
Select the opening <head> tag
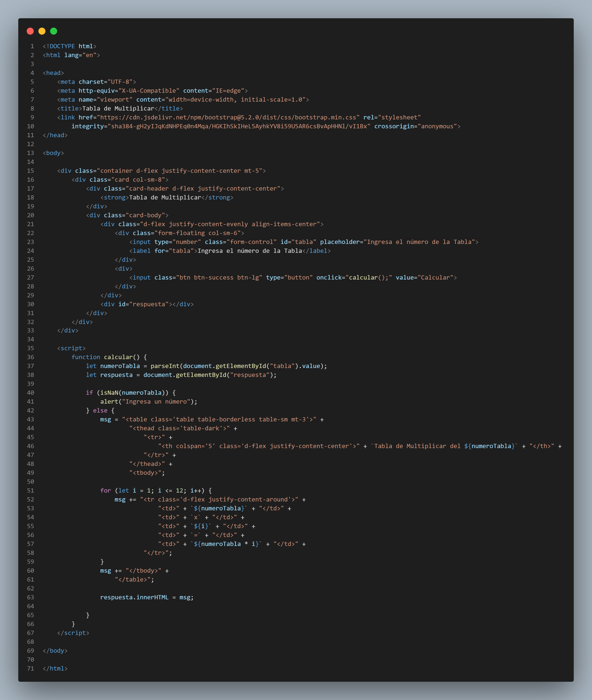coord(53,73)
